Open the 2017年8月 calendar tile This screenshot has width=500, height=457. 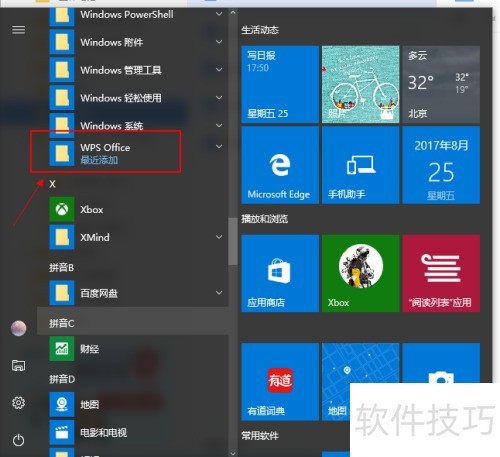click(441, 165)
